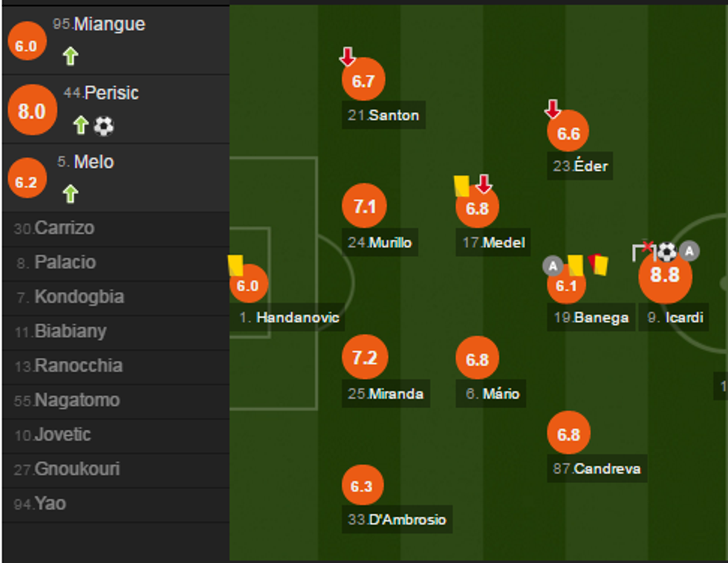This screenshot has height=563, width=728.
Task: Select Nagatomo from the bench list
Action: pyautogui.click(x=66, y=400)
